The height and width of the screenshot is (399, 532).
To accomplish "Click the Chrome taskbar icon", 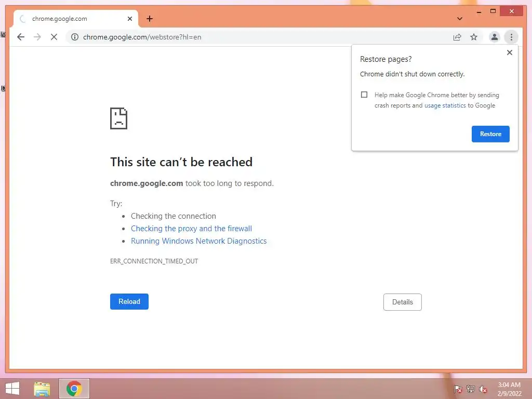I will [74, 389].
